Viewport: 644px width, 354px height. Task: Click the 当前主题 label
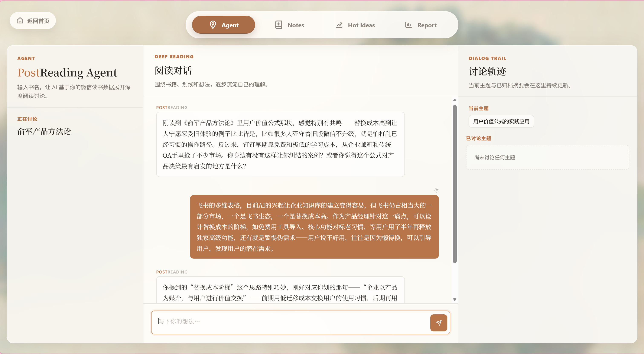(x=478, y=108)
